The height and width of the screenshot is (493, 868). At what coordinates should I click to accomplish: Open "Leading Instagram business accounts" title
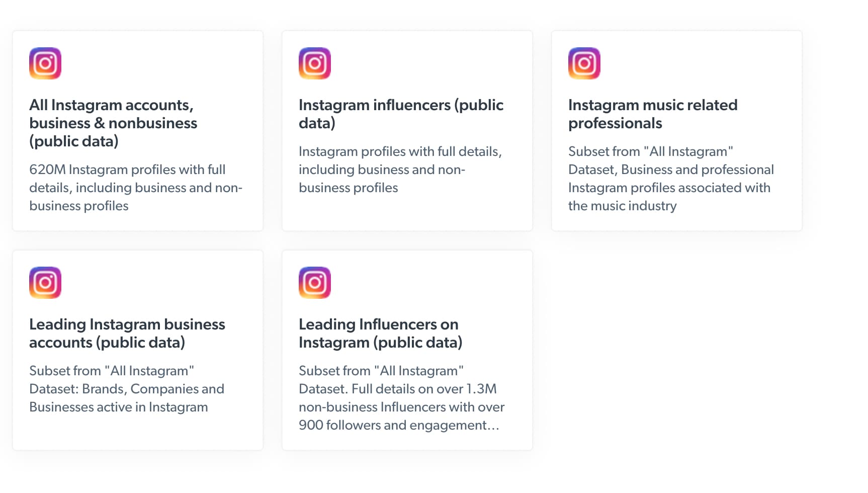click(x=127, y=333)
